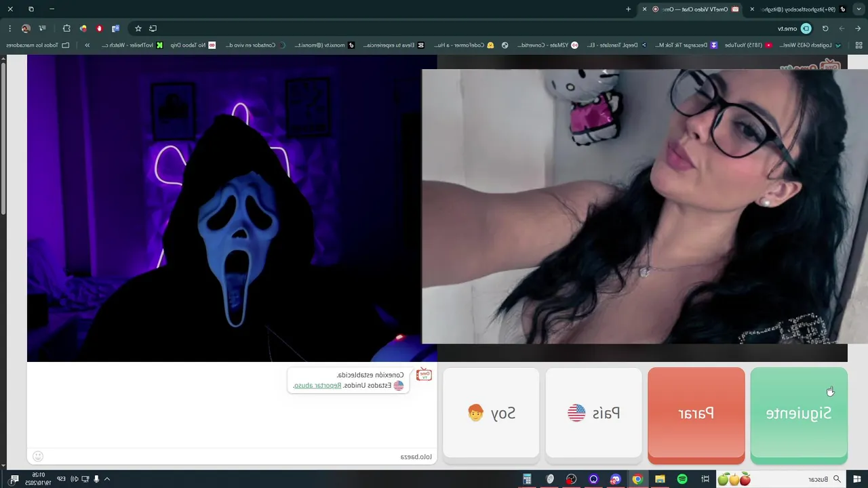Open the media control toolbar icon
Viewport: 868px width, 488px height.
point(43,28)
